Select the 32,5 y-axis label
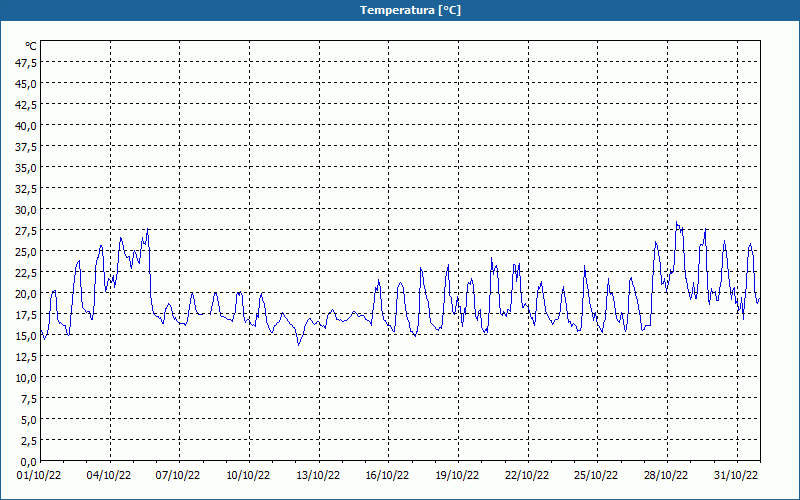 pyautogui.click(x=27, y=189)
